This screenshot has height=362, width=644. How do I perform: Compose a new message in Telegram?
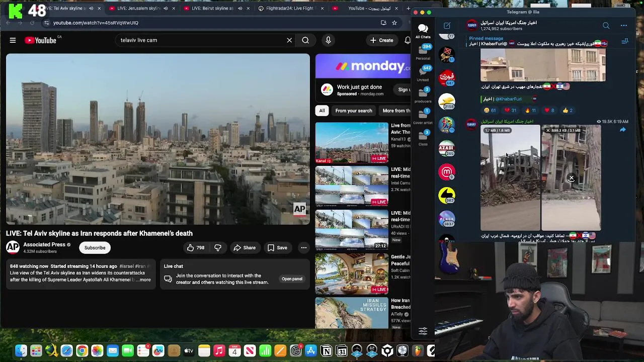pyautogui.click(x=447, y=26)
